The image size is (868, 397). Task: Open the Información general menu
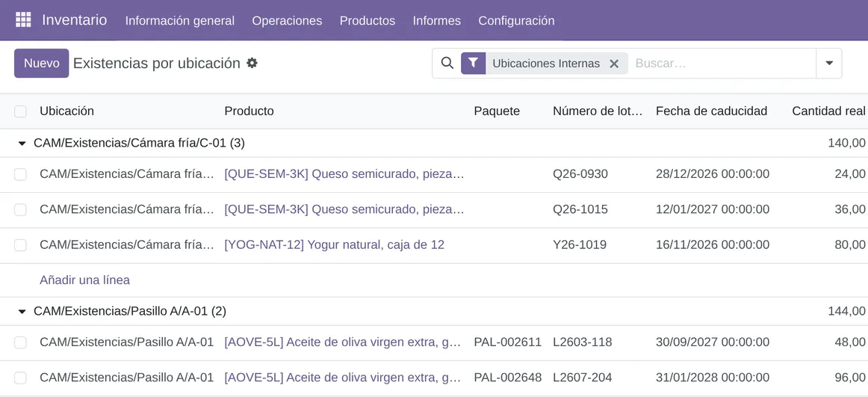pos(180,20)
